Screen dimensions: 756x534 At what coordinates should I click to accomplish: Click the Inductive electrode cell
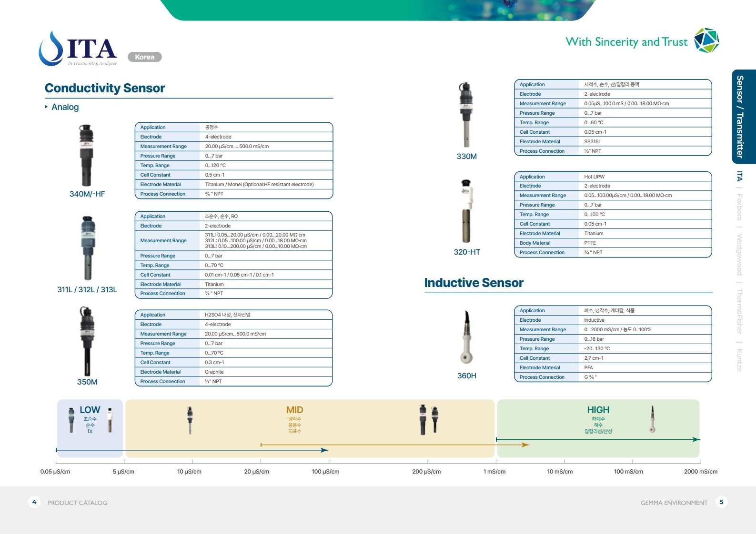[645, 320]
